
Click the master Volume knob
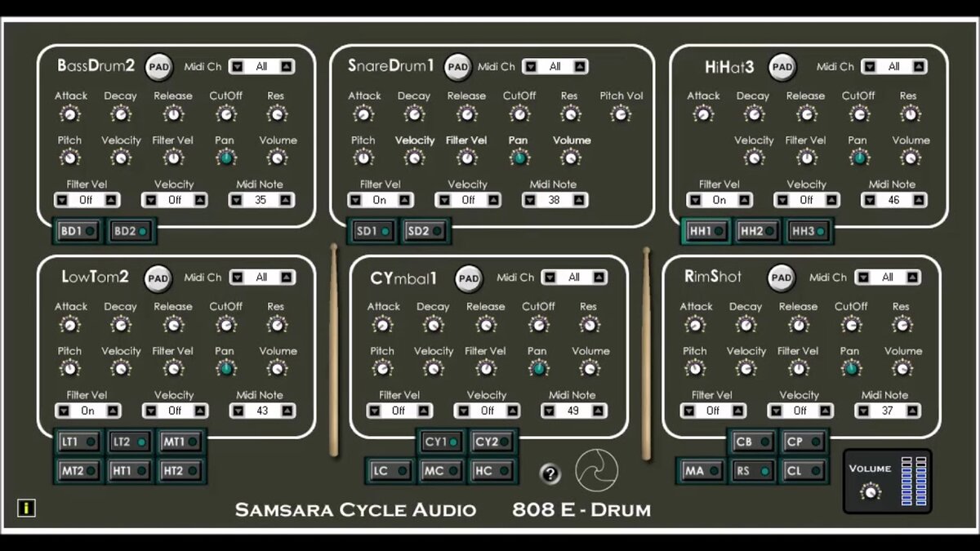(871, 491)
